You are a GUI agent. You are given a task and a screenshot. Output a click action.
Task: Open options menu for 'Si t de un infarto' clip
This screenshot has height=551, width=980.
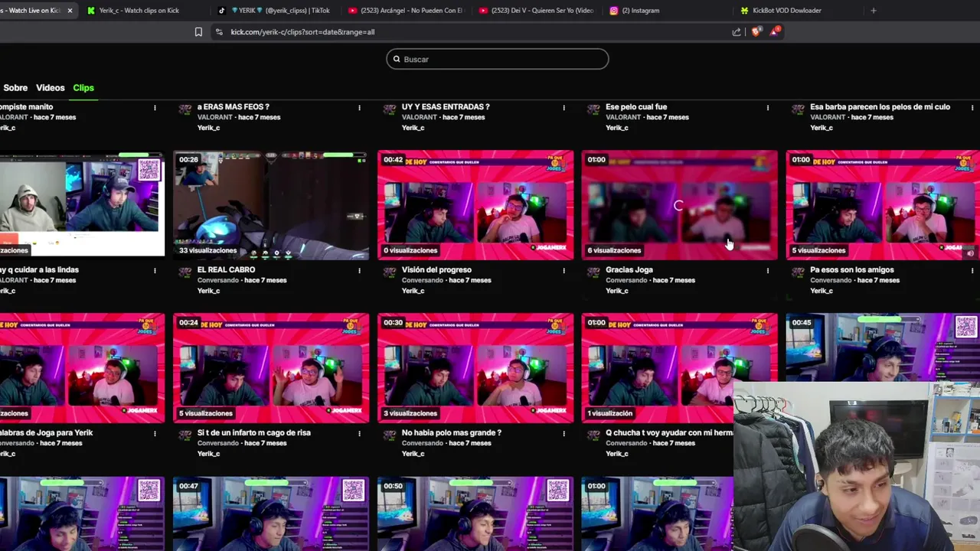tap(359, 433)
